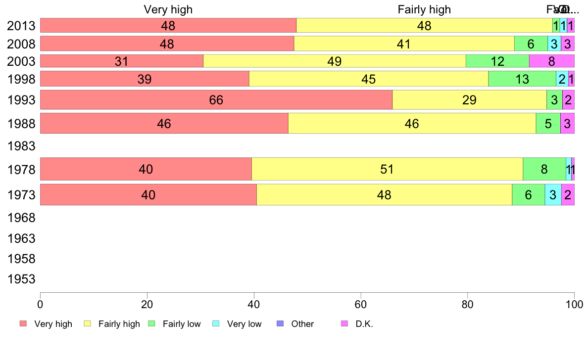This screenshot has width=588, height=364.
Task: Click the 1953 year label
Action: 21,279
